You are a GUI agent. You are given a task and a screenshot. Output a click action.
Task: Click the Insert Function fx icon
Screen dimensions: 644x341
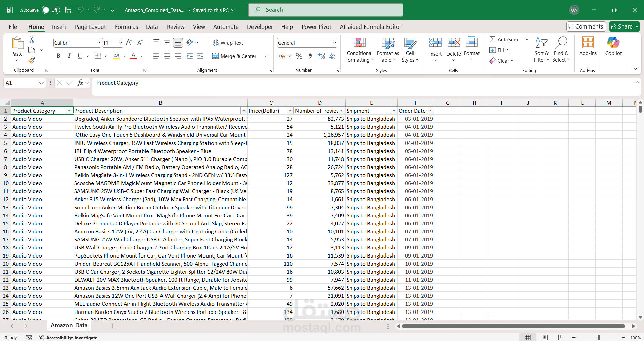(x=80, y=83)
